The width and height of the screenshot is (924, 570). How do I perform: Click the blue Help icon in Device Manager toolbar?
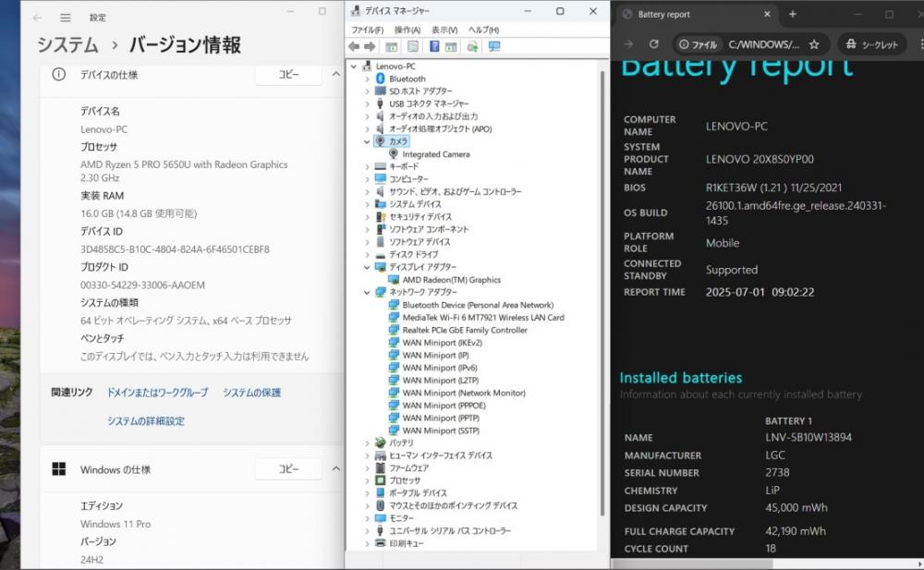434,46
